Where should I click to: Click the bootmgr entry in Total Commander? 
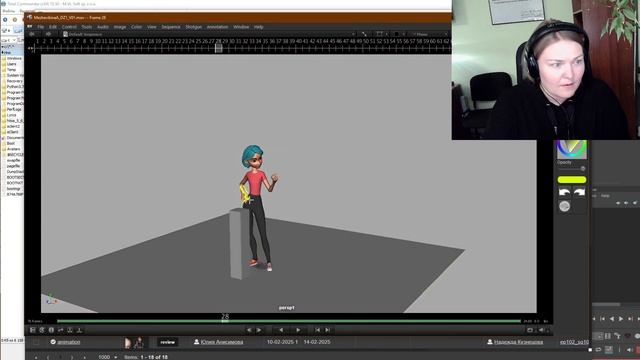(x=13, y=189)
